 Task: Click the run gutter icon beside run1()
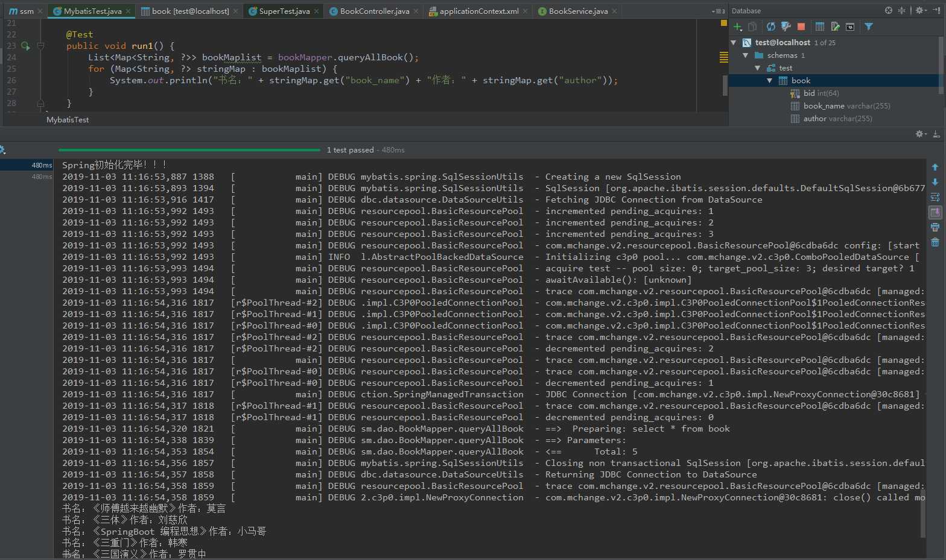tap(25, 46)
